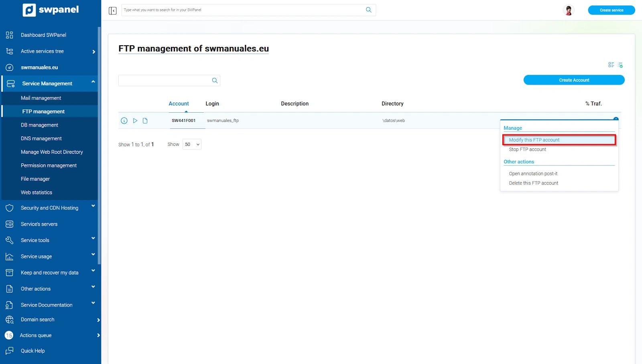Sort by Directory column header
This screenshot has height=364, width=642.
tap(392, 104)
